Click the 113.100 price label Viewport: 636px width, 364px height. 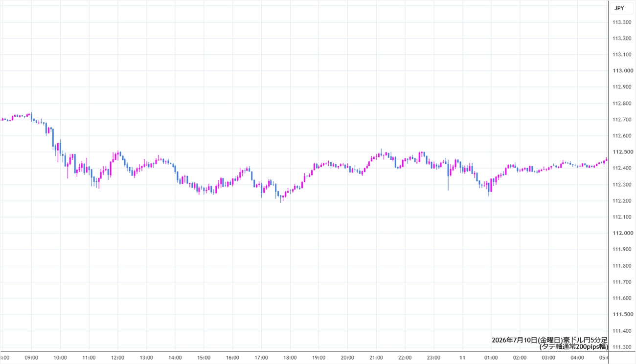point(621,55)
